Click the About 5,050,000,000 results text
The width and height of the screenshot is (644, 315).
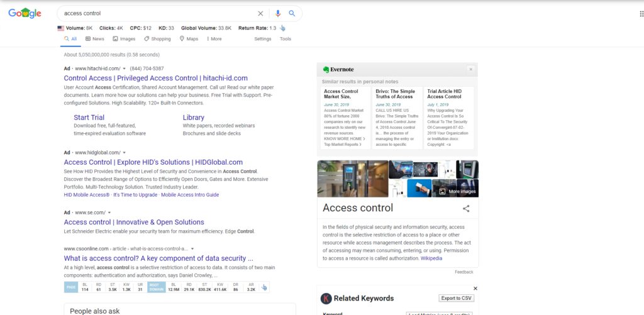(112, 55)
